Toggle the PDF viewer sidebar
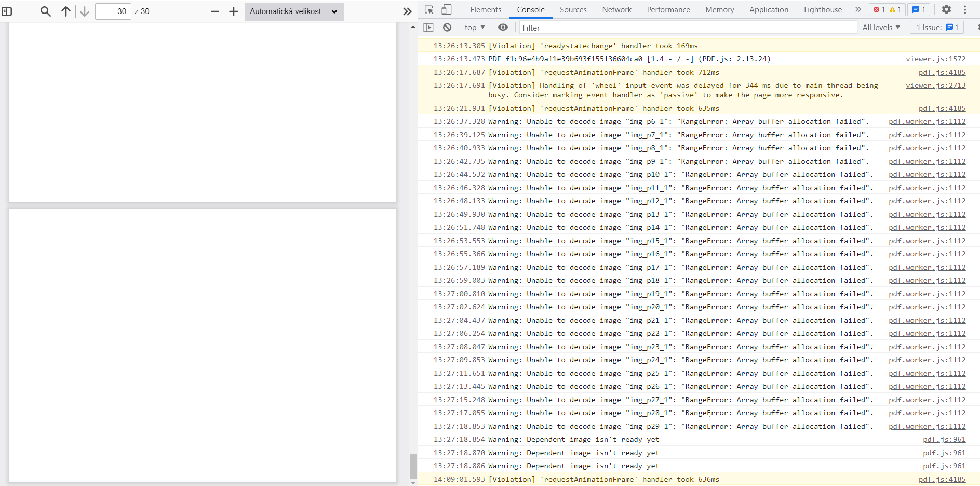This screenshot has width=980, height=486. (7, 11)
